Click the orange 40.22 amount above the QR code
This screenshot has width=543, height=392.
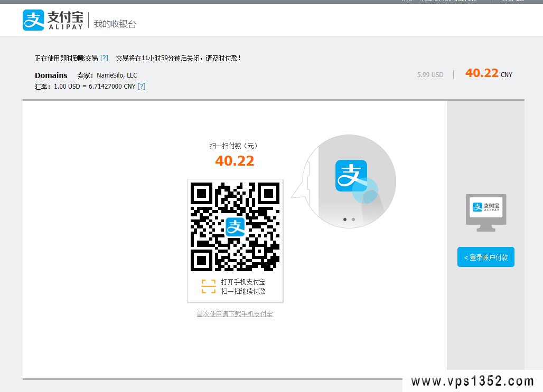[x=235, y=161]
